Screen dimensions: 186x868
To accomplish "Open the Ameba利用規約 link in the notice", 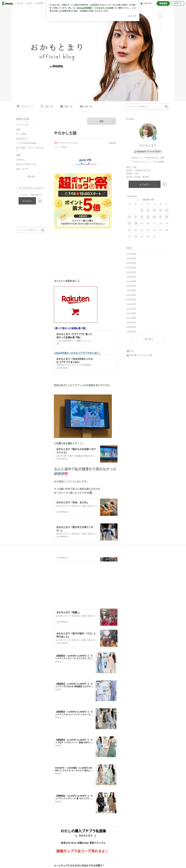I will (84, 8).
